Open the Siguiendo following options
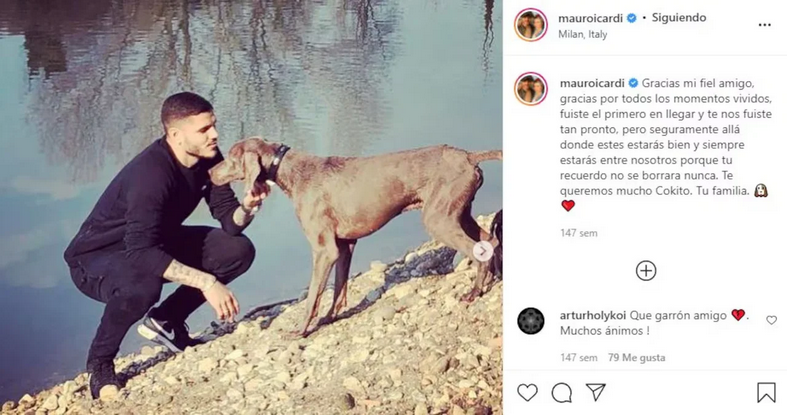Viewport: 787px width, 415px height. click(678, 18)
